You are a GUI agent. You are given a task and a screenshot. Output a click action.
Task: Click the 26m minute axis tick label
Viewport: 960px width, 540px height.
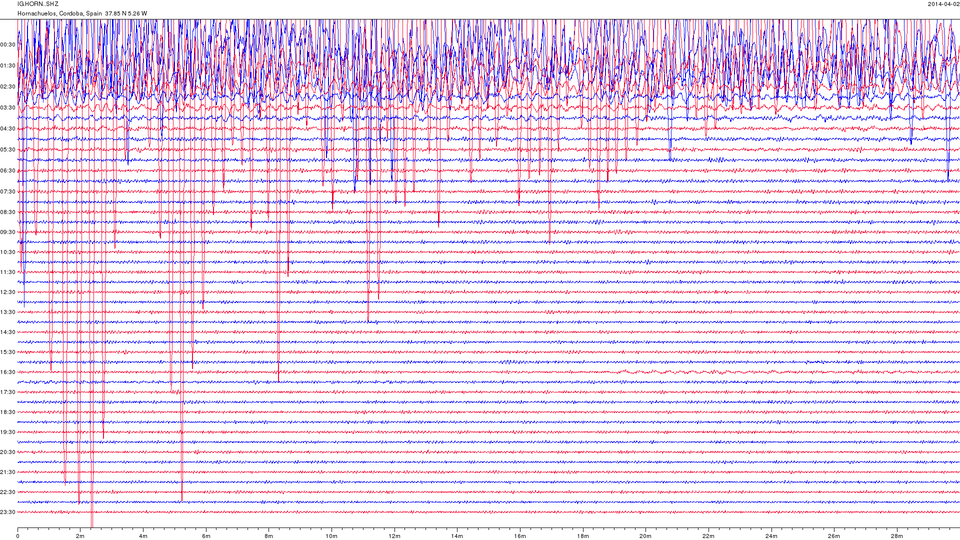(834, 536)
